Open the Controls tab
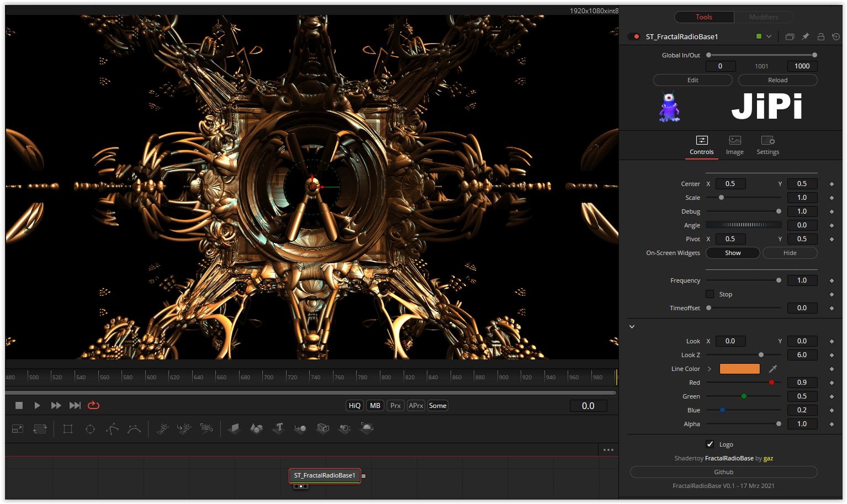847x504 pixels. point(702,146)
